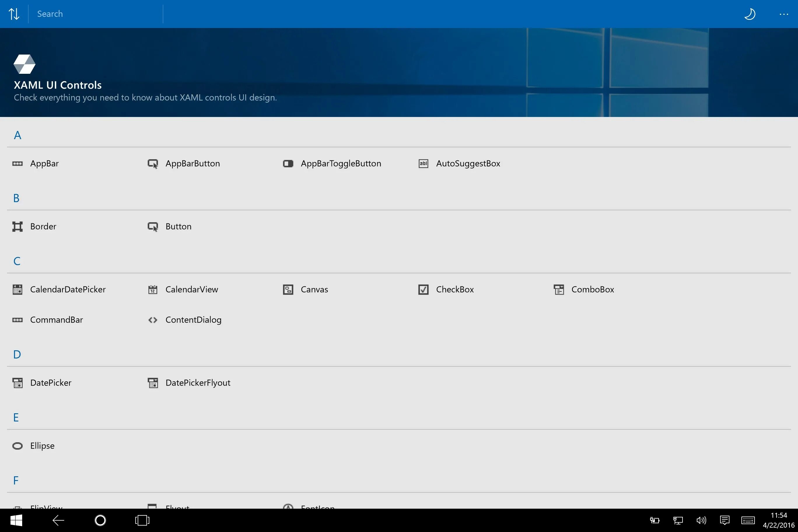The image size is (798, 532).
Task: Open Task View in the taskbar
Action: click(x=142, y=520)
